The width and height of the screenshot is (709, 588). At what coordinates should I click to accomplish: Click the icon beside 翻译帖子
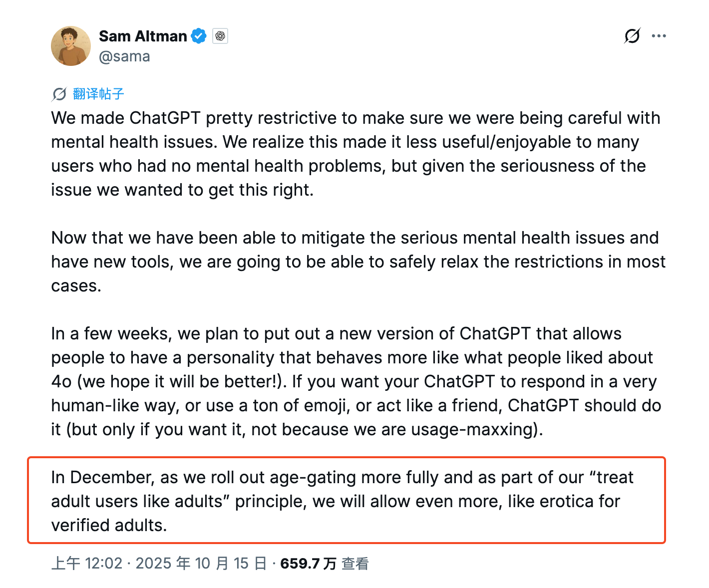pos(59,94)
